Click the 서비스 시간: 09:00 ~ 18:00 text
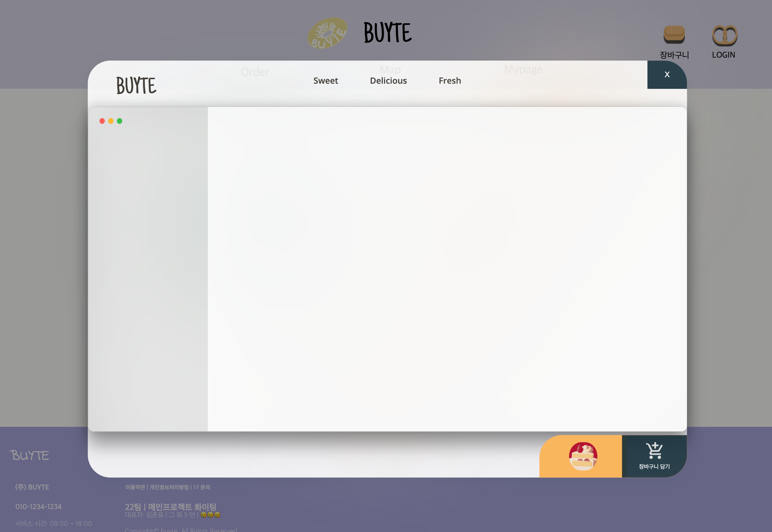 click(x=54, y=523)
